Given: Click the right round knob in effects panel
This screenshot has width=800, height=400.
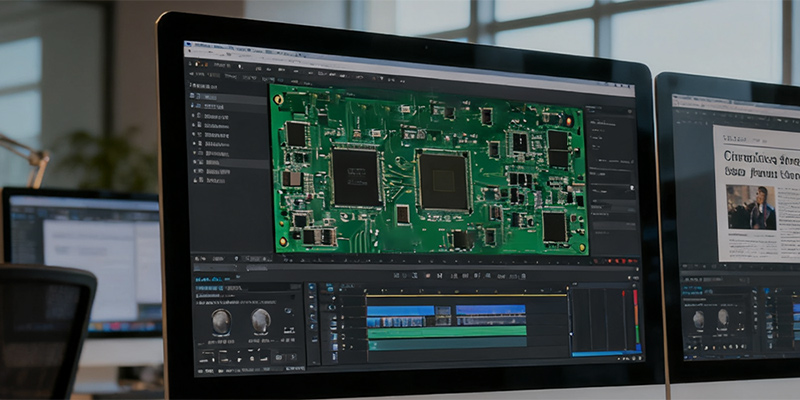Looking at the screenshot, I should click(x=260, y=320).
